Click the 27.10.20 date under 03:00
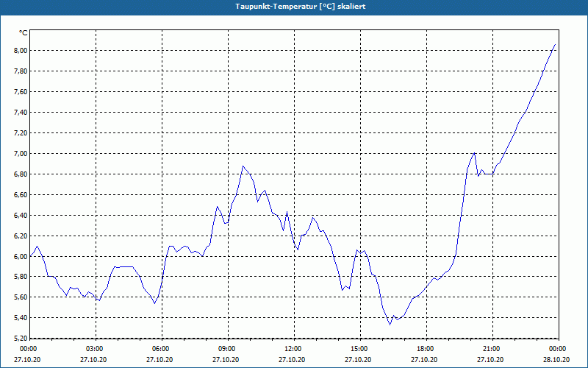The image size is (588, 368). [93, 359]
